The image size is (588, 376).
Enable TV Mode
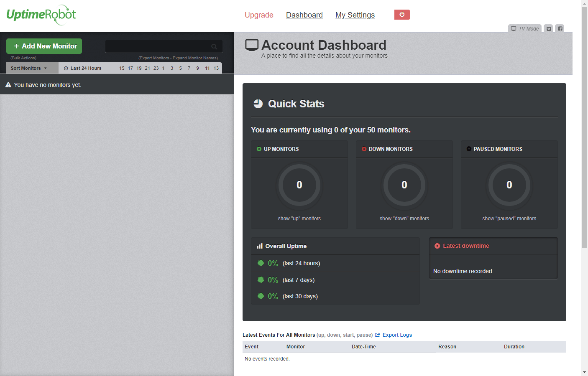(x=525, y=28)
